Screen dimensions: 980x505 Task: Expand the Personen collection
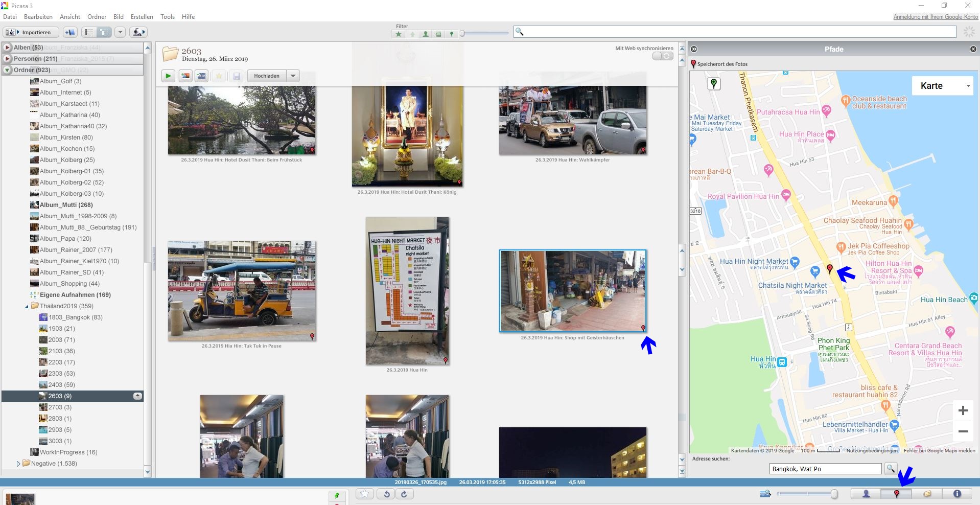tap(7, 59)
